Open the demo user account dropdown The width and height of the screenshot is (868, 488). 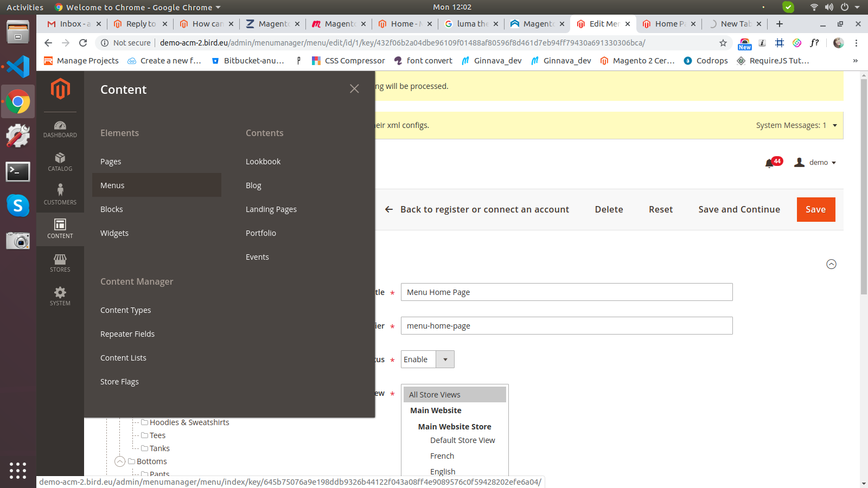pyautogui.click(x=815, y=163)
